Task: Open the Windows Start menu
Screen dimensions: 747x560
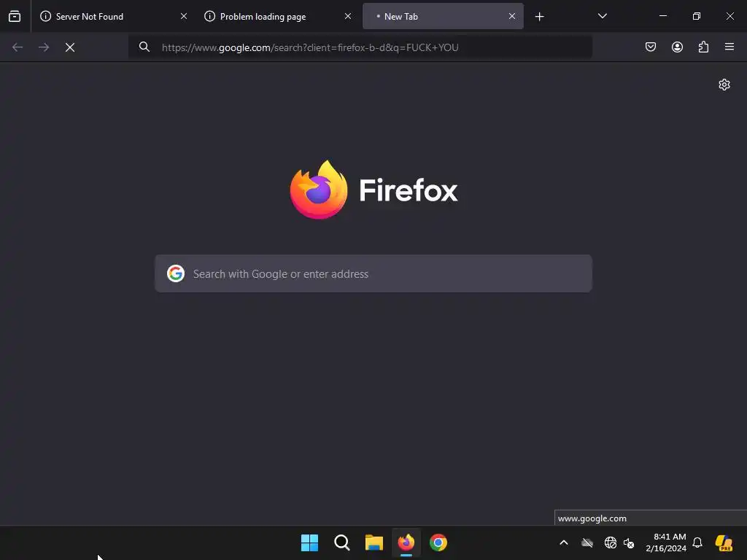Action: click(x=309, y=542)
